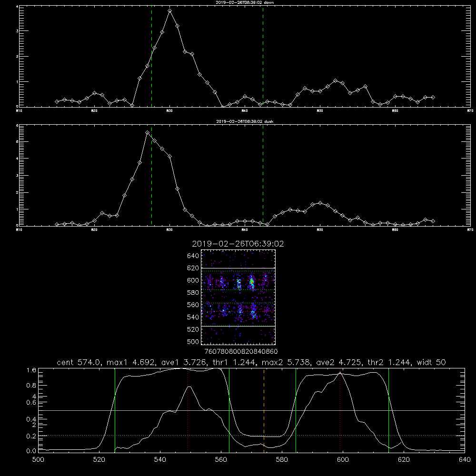Click the cyan dotted horizontal threshold line in the bottom plot
The height and width of the screenshot is (476, 476).
(251, 436)
